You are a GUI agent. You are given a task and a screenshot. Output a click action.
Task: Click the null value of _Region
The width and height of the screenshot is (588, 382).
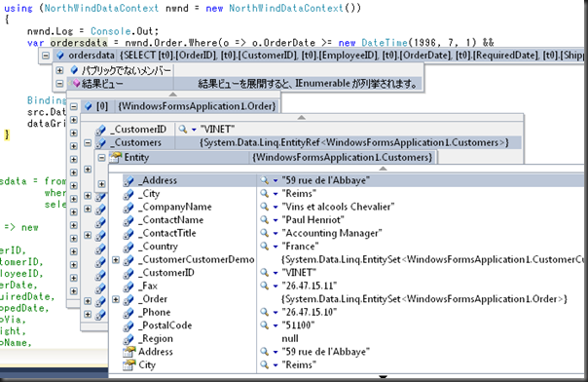click(290, 338)
